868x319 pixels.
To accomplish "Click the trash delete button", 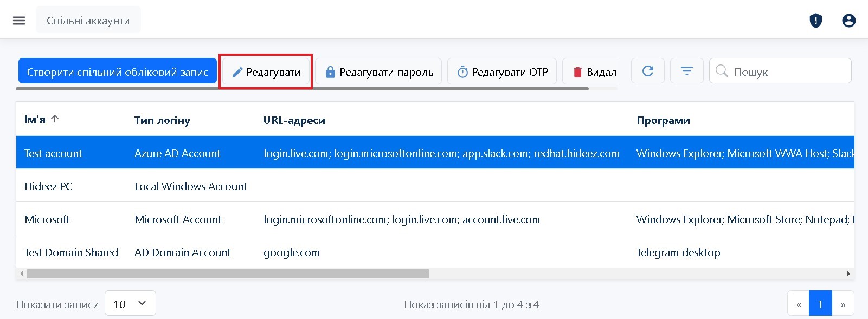I will [x=594, y=72].
